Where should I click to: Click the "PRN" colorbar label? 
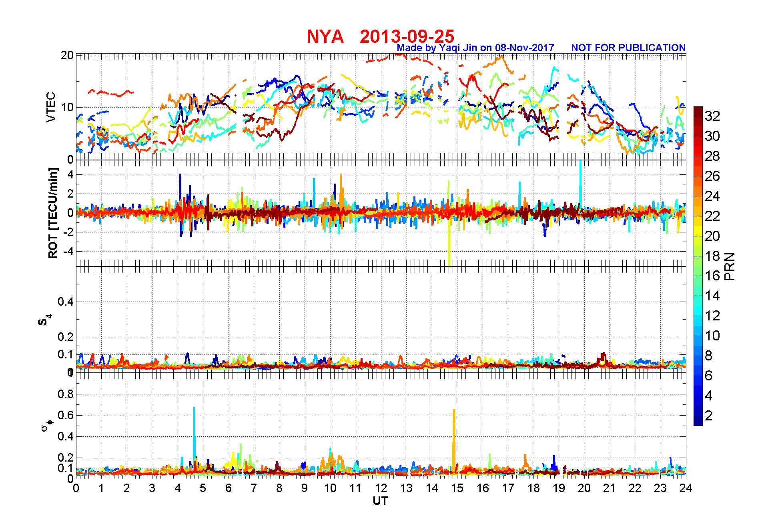point(730,266)
